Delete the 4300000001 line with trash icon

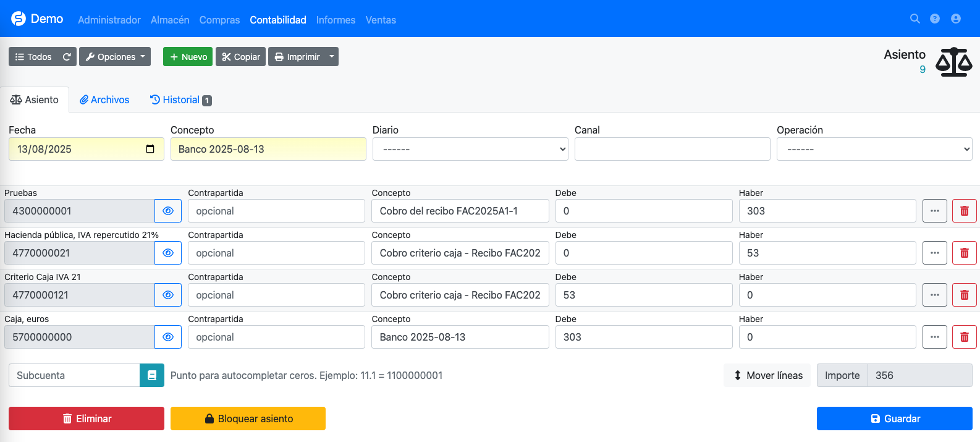(x=964, y=211)
